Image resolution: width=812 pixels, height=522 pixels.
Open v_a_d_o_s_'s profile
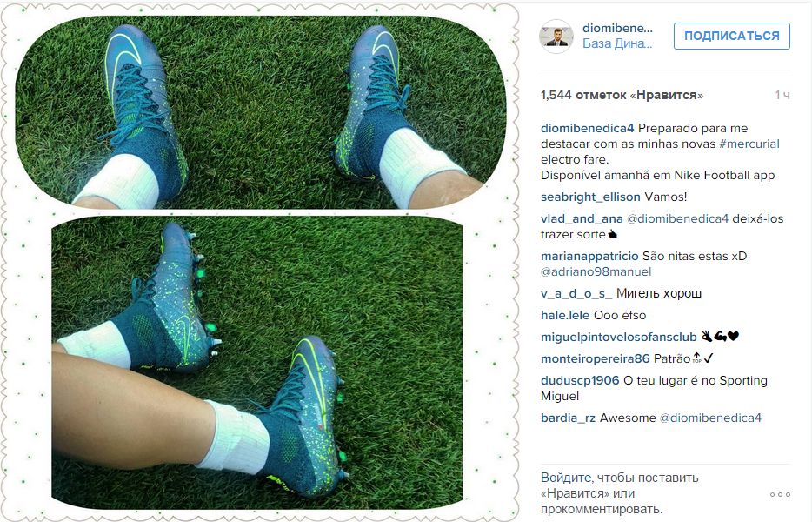pyautogui.click(x=576, y=293)
